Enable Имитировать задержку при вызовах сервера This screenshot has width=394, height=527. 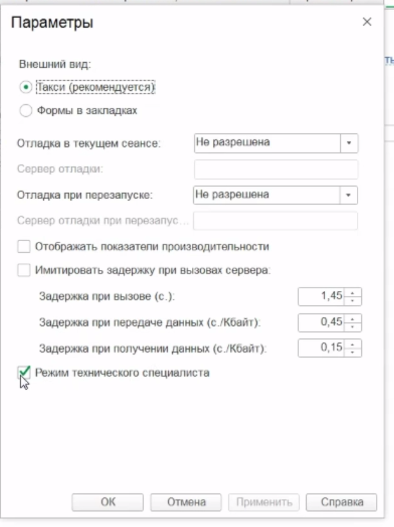click(x=24, y=270)
